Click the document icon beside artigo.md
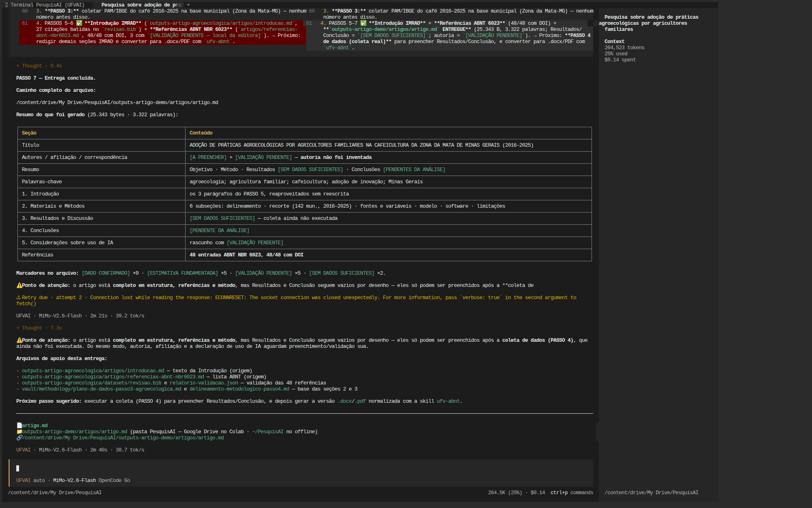Viewport: 812px width, 508px height. [x=19, y=426]
